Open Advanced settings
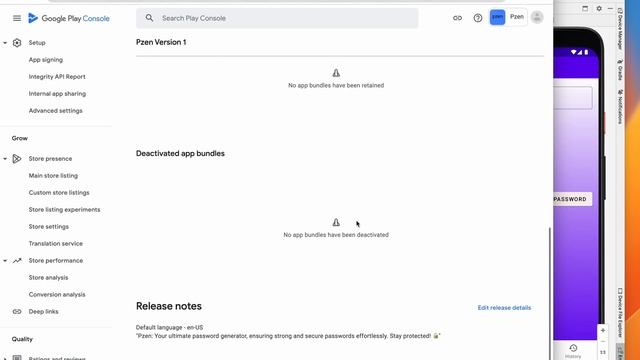640x360 pixels. (56, 111)
